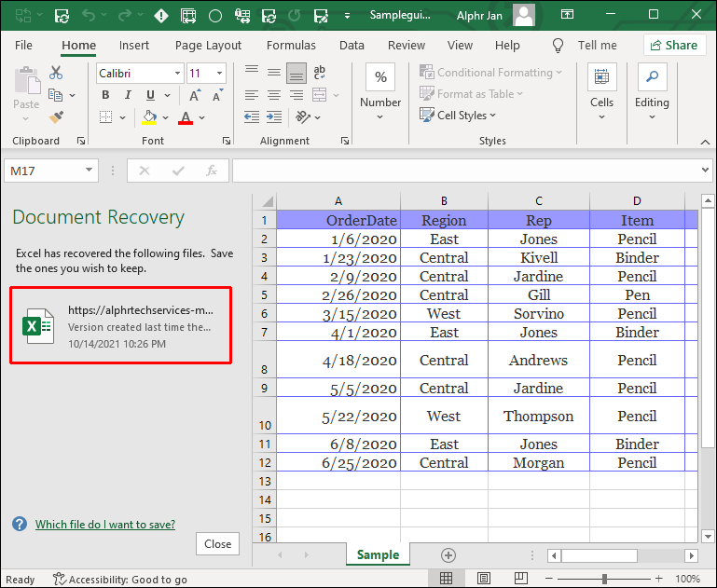Add a new sheet with plus icon
The width and height of the screenshot is (717, 588).
pyautogui.click(x=448, y=555)
